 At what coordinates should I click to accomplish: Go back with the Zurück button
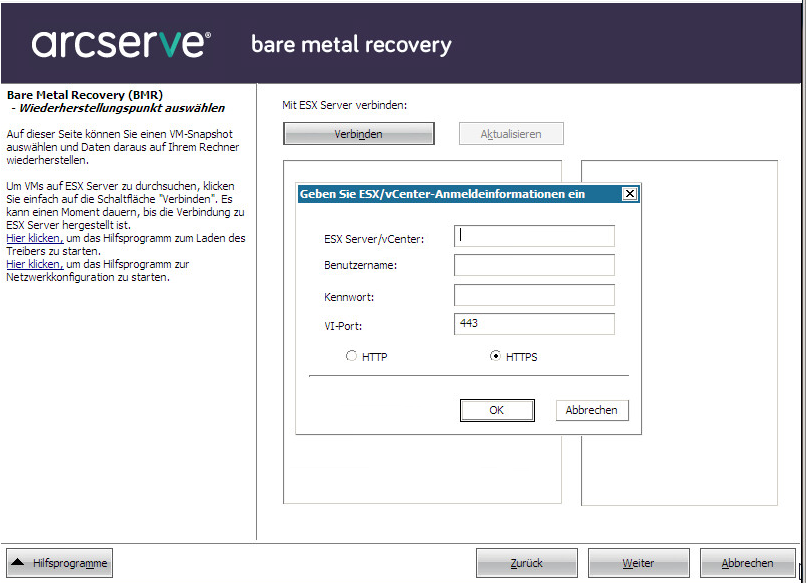[x=526, y=563]
